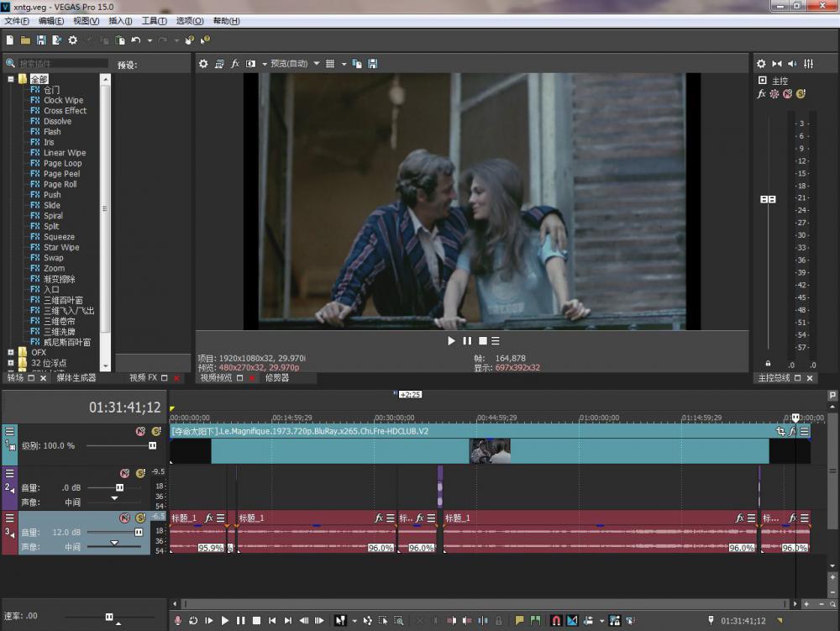The height and width of the screenshot is (631, 840).
Task: Open the 编辑(E) menu
Action: coord(51,21)
